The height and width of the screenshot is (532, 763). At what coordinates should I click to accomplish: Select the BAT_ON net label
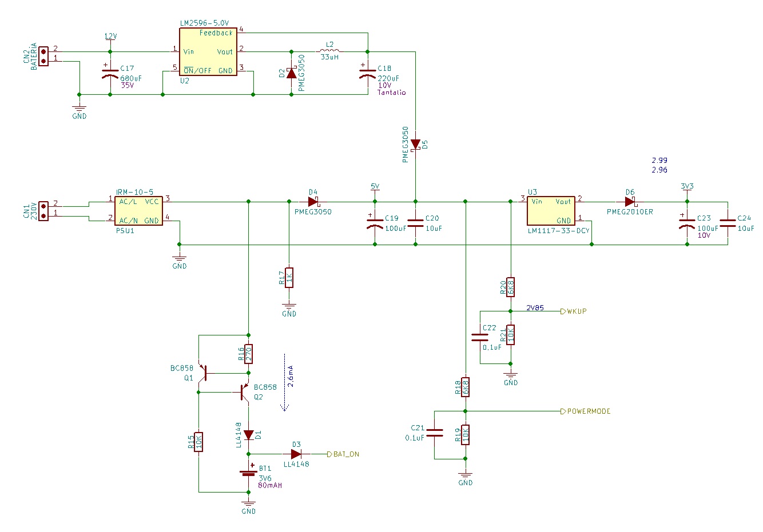343,454
